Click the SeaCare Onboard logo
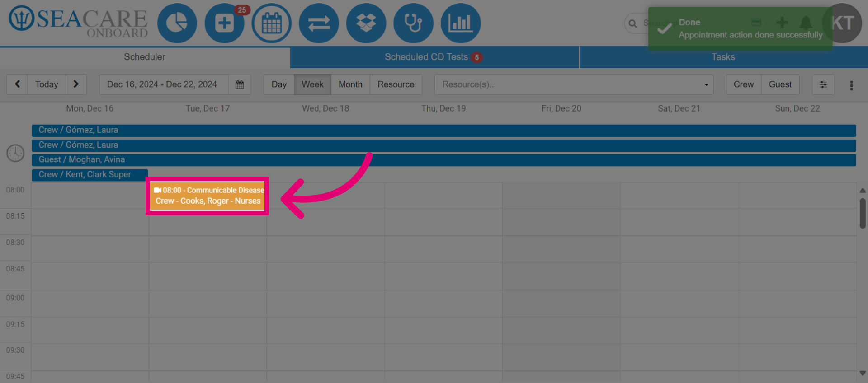The image size is (868, 383). click(78, 23)
